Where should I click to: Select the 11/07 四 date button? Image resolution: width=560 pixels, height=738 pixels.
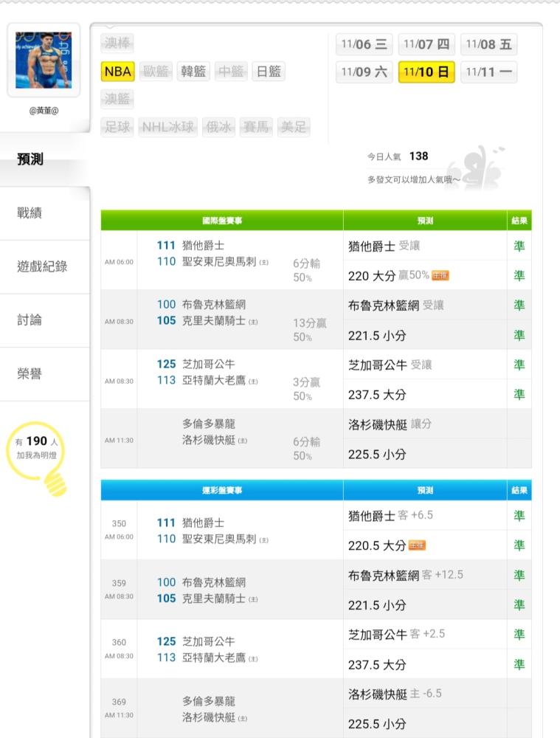pos(426,44)
